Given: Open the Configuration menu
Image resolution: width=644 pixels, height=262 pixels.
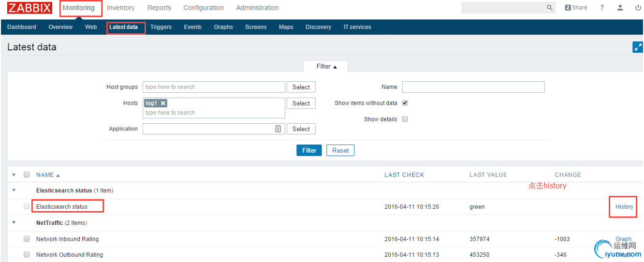Looking at the screenshot, I should (204, 8).
